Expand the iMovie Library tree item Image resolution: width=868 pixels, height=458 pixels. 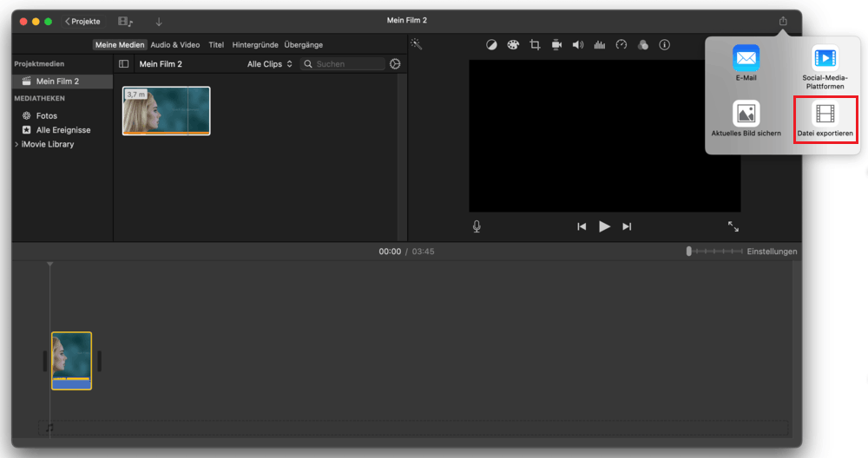(16, 144)
